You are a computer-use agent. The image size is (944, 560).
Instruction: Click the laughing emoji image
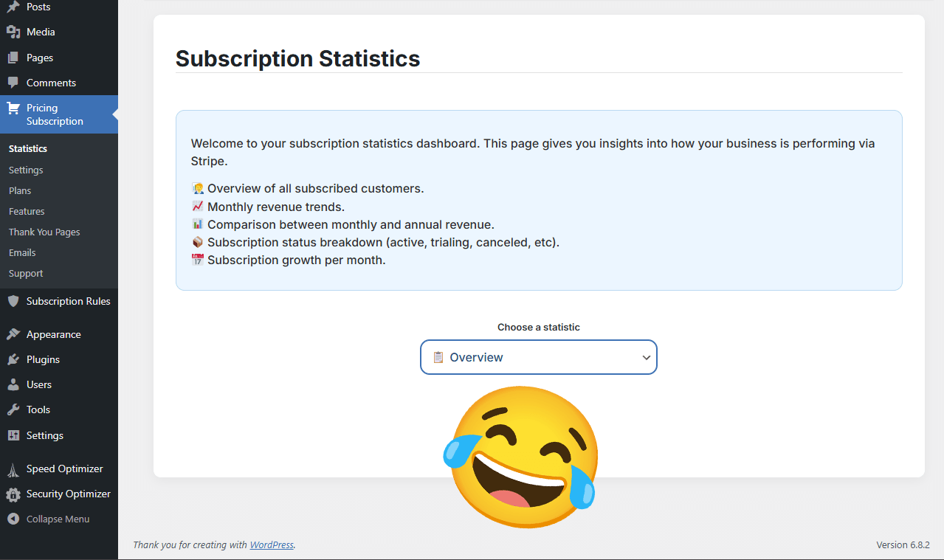click(520, 456)
